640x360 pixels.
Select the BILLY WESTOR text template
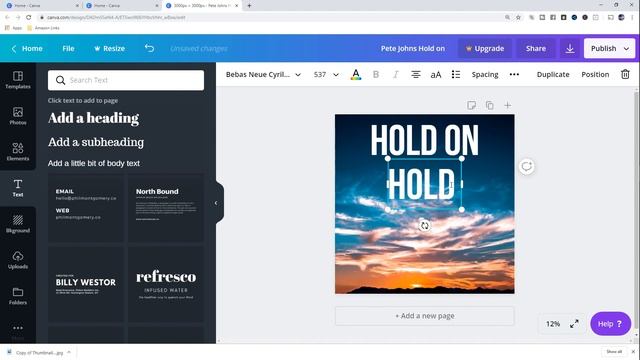pyautogui.click(x=86, y=284)
